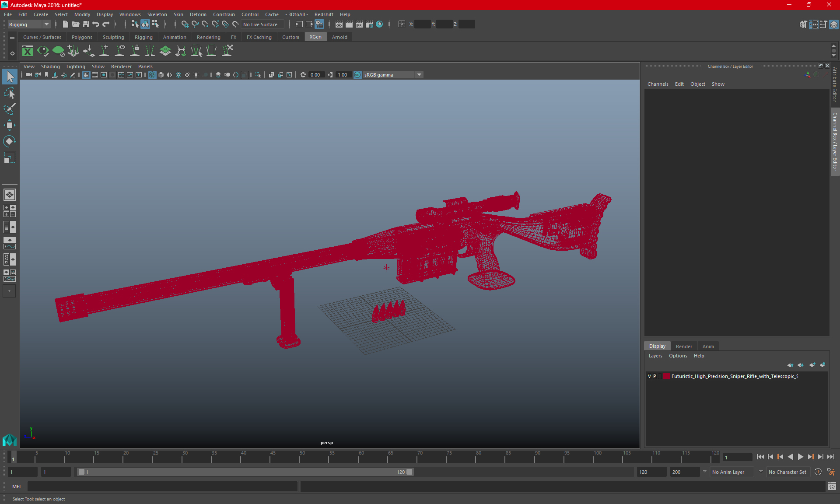The image size is (840, 504).
Task: Switch to the Arnold shelf tab
Action: [339, 37]
